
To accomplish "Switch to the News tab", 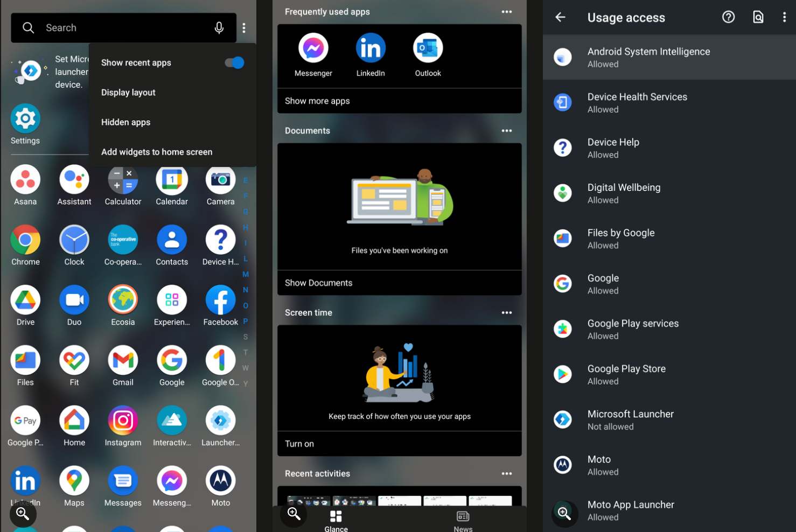I will 463,521.
